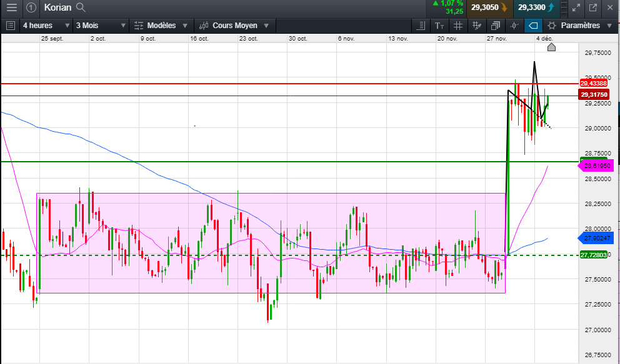Click the grid lines icon
The width and height of the screenshot is (620, 364).
(x=458, y=26)
